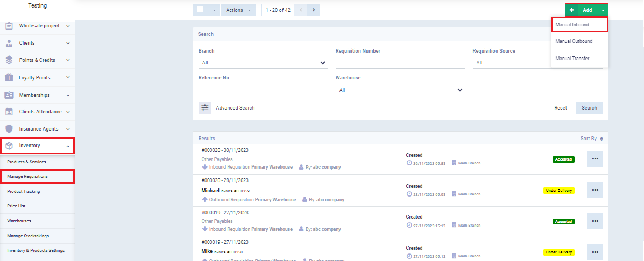Image resolution: width=644 pixels, height=261 pixels.
Task: Select Manual Transfer from Add menu
Action: [x=572, y=59]
